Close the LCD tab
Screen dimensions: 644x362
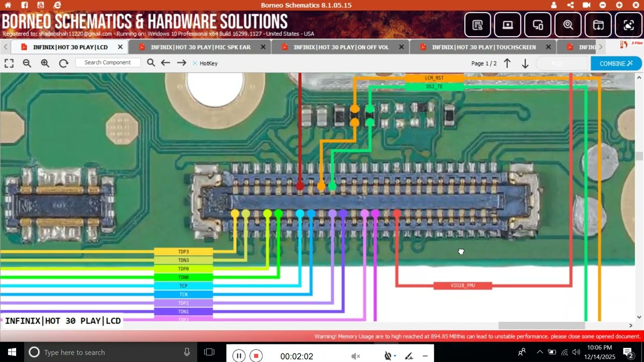(x=120, y=47)
